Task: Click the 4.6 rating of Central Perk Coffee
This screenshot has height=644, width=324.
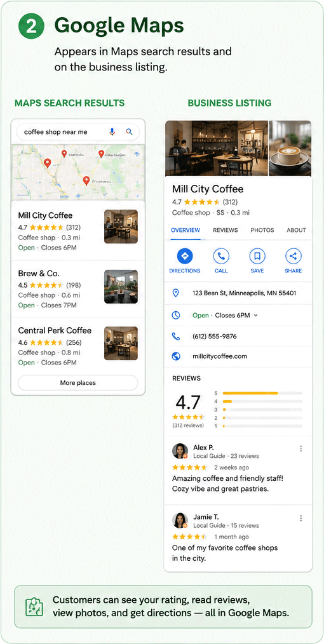Action: pyautogui.click(x=23, y=342)
